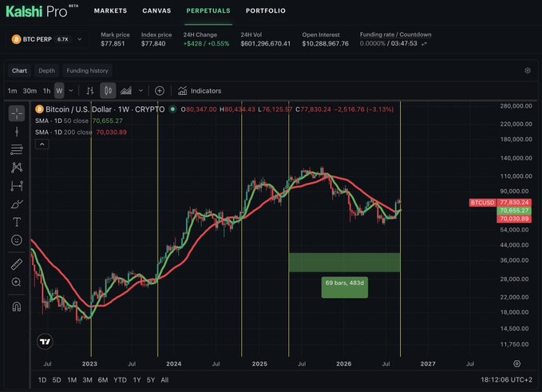
Task: Switch to the Depth tab
Action: [46, 70]
